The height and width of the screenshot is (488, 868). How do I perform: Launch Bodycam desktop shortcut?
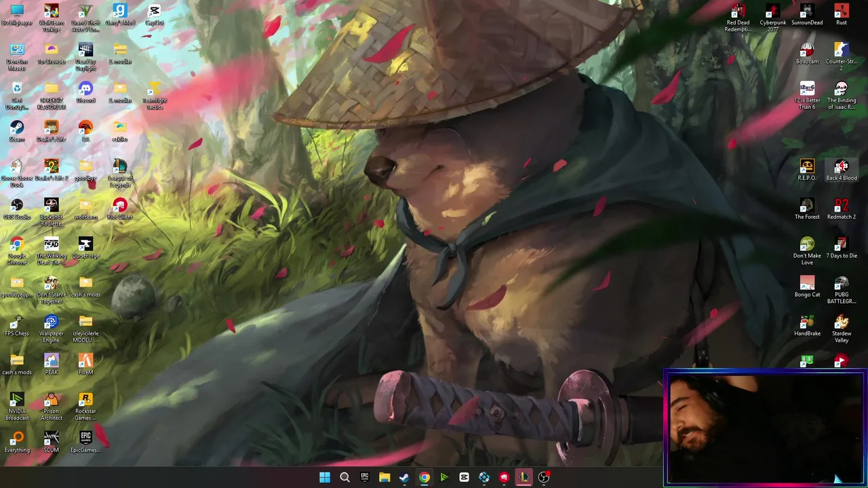coord(807,54)
